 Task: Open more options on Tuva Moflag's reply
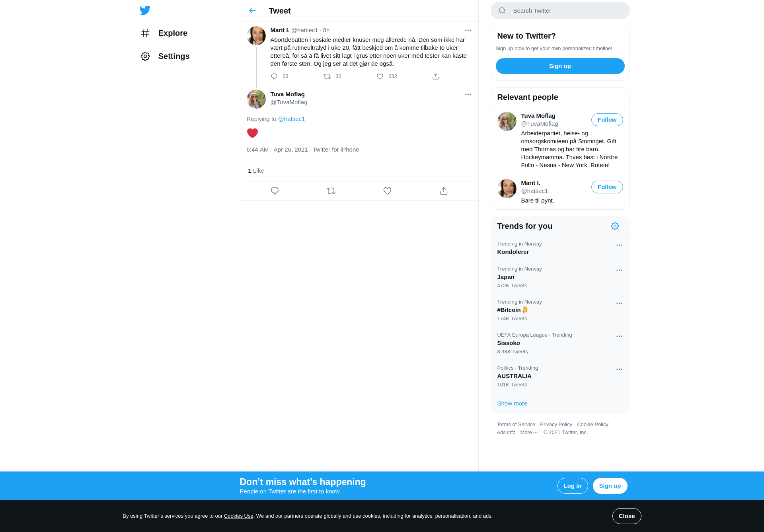coord(468,94)
